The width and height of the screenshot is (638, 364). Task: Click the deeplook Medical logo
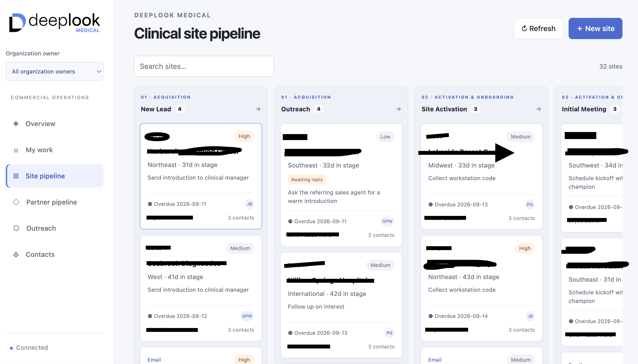point(54,23)
